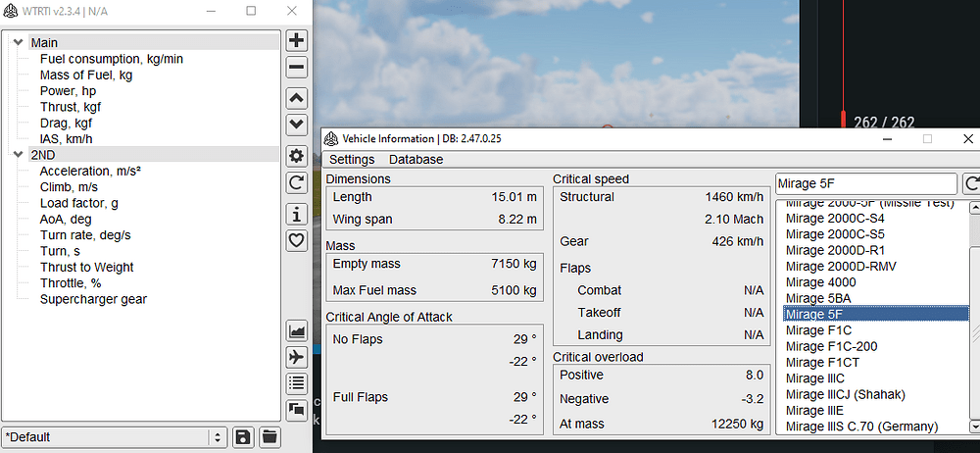Select Mirage 2000C-S4 in vehicle list
The height and width of the screenshot is (453, 980).
[x=834, y=219]
